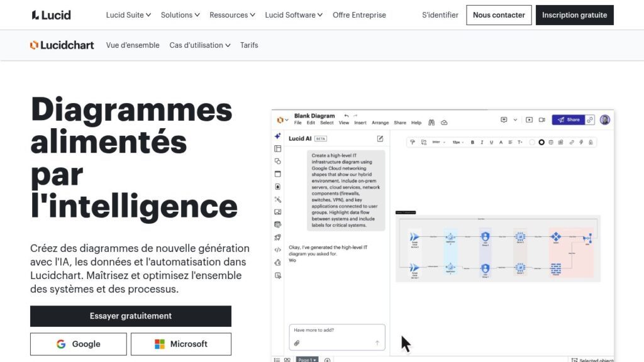
Task: Expand the Solutions dropdown
Action: (x=180, y=15)
